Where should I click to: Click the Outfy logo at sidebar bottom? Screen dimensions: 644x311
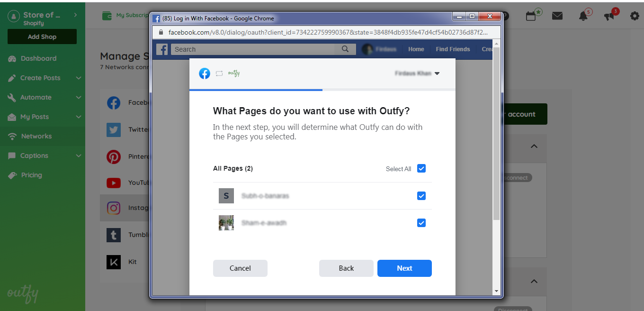23,294
